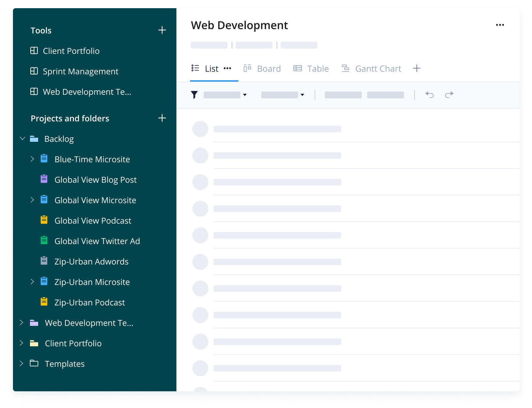Click the Sprint Management tool icon
The height and width of the screenshot is (408, 532).
pos(34,71)
